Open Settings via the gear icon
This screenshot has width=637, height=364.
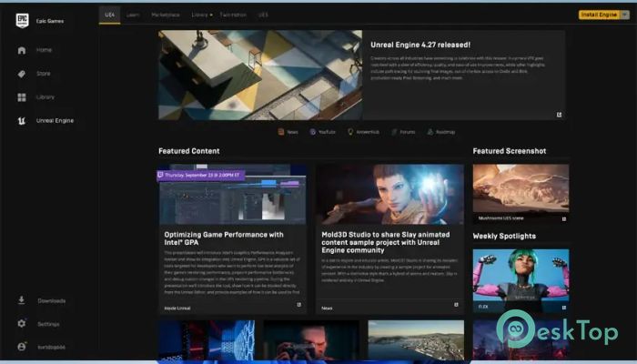pos(22,323)
